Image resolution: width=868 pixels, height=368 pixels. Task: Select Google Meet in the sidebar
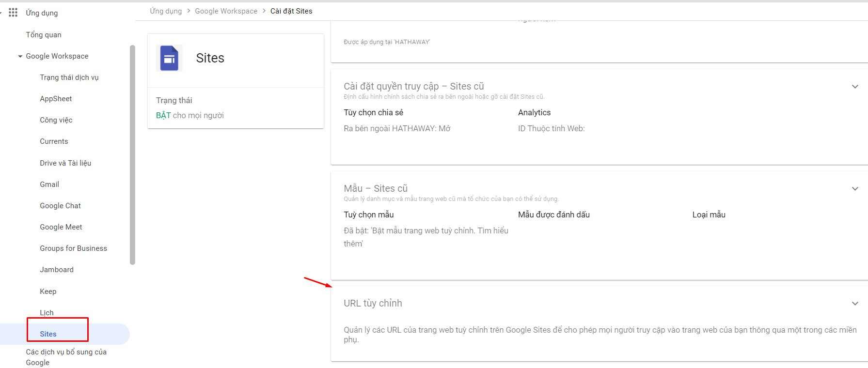click(x=61, y=227)
